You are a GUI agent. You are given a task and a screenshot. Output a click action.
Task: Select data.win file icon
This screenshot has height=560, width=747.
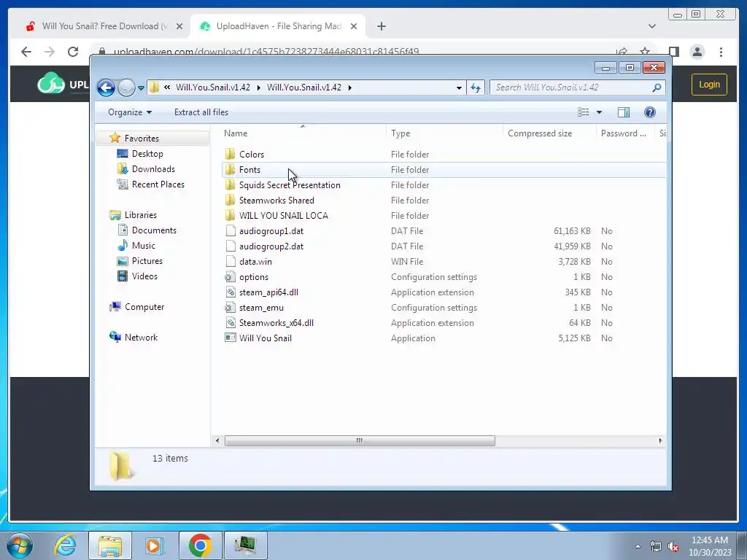[x=230, y=262]
